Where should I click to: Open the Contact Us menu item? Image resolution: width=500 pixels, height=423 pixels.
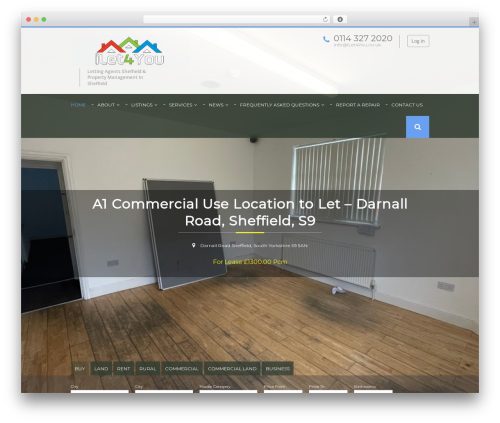coord(407,105)
